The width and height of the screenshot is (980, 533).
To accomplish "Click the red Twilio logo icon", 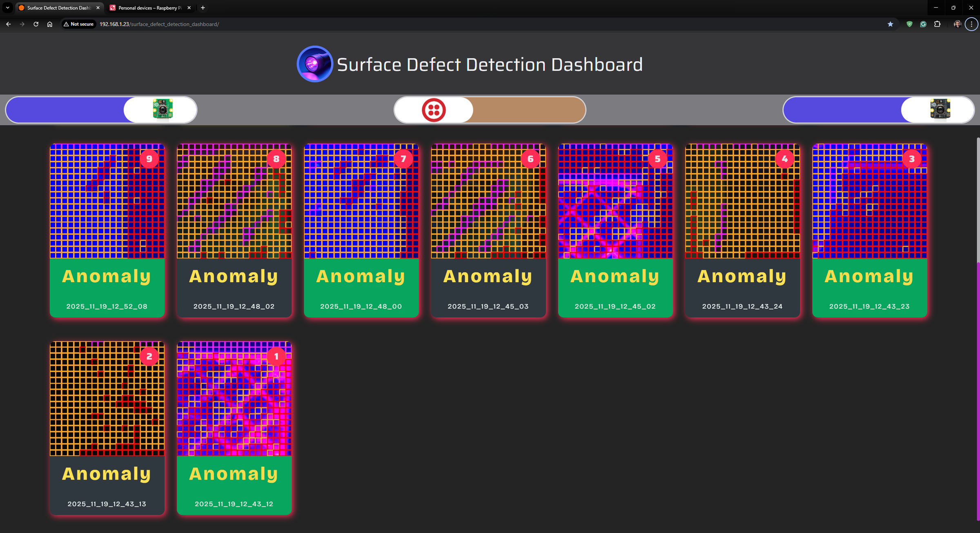I will pyautogui.click(x=433, y=110).
